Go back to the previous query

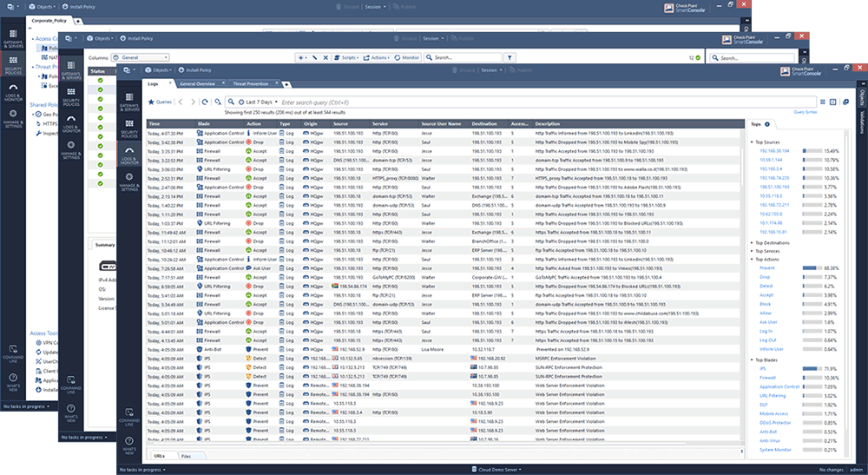[180, 102]
